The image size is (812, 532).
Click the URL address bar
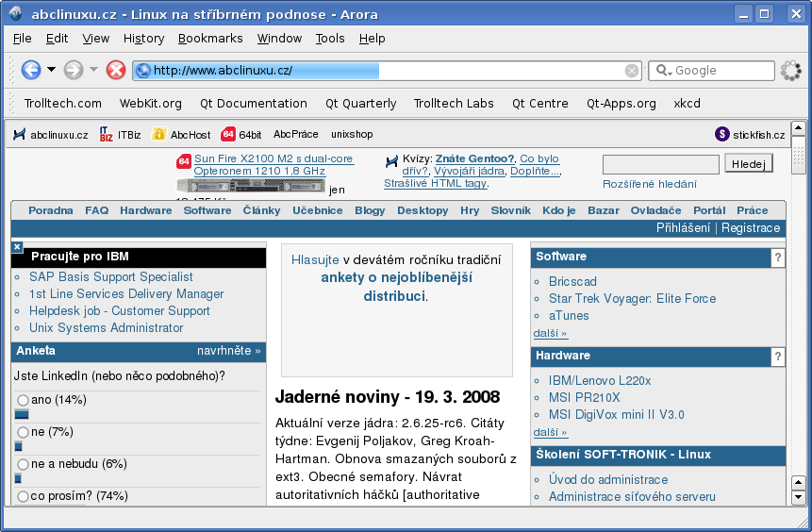click(x=389, y=71)
